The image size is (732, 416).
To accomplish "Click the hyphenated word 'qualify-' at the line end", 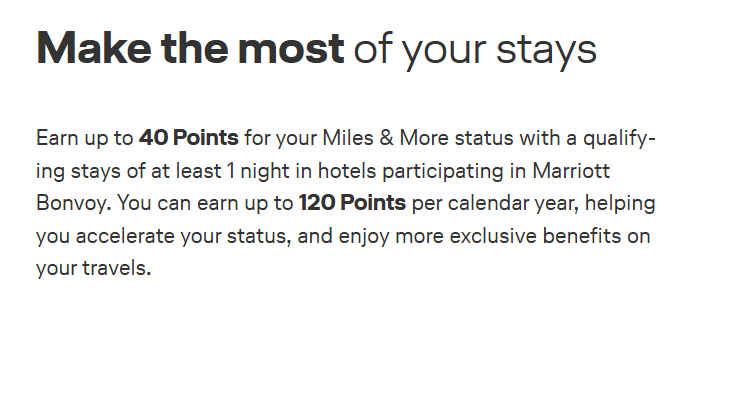I will (619, 139).
